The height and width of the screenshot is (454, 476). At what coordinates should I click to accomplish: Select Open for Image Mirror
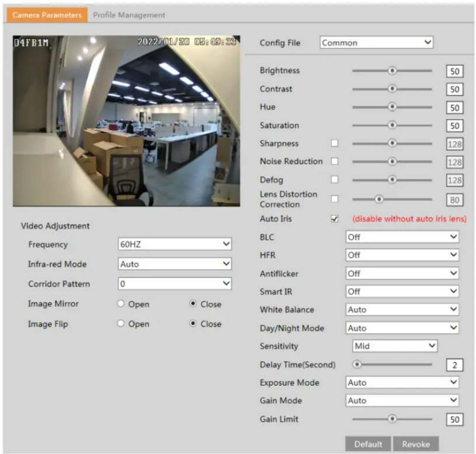[121, 303]
